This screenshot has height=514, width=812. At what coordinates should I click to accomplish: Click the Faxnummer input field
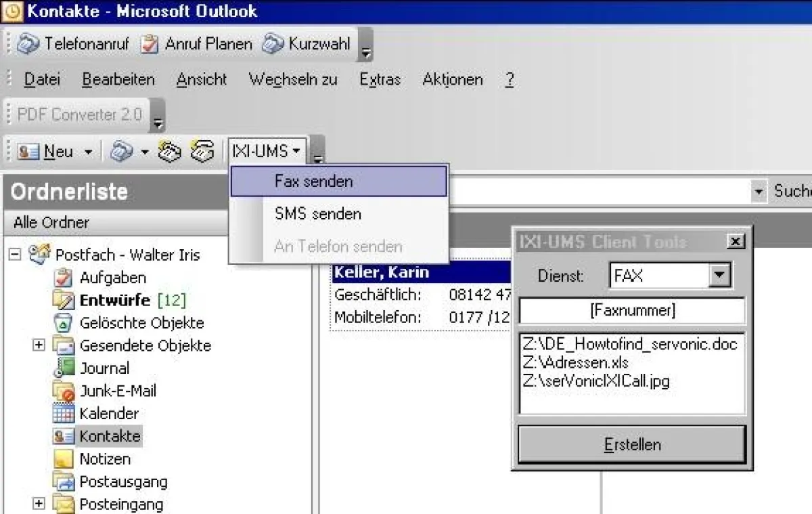[631, 310]
